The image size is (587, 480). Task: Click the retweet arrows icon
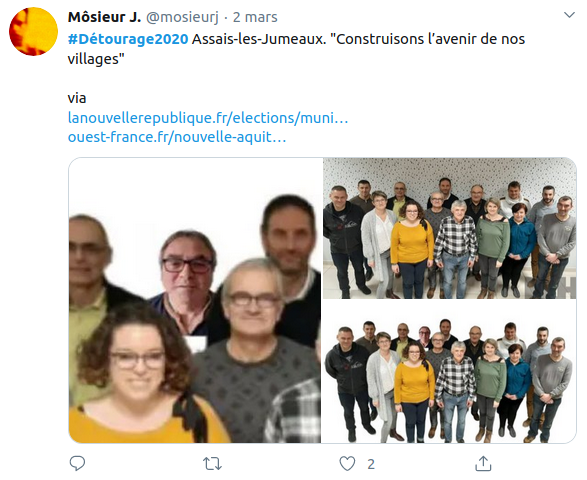pos(212,464)
